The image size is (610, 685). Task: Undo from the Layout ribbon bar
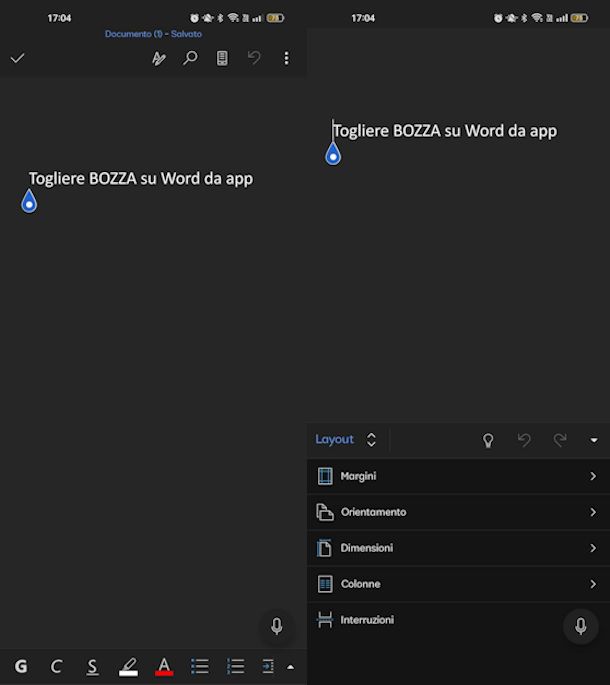(524, 440)
